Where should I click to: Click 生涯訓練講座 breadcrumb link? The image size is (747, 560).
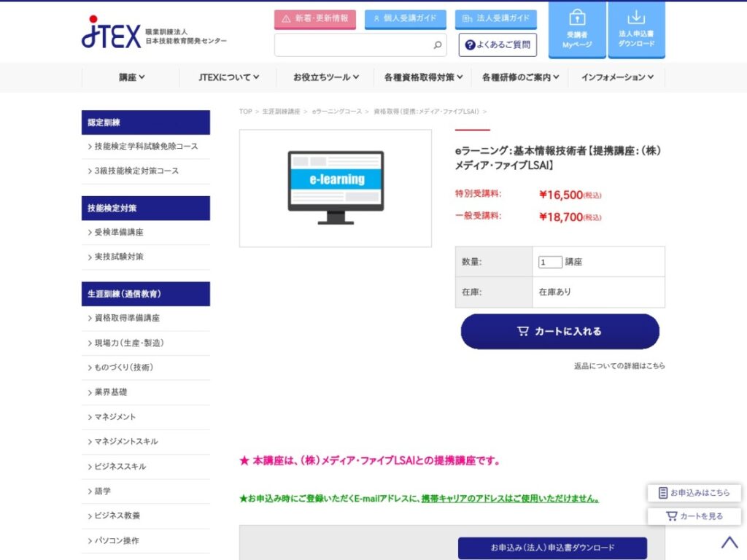281,112
